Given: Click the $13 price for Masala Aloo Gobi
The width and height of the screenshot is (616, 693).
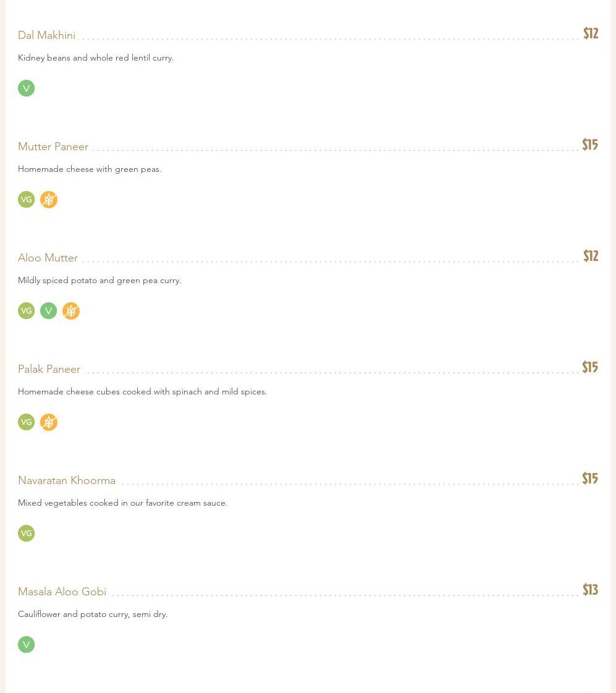Looking at the screenshot, I should (x=590, y=590).
